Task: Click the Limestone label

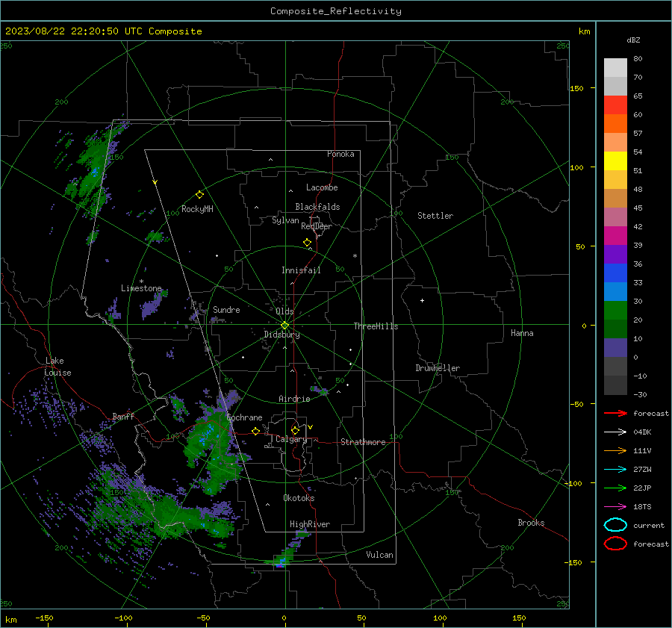Action: click(x=141, y=288)
